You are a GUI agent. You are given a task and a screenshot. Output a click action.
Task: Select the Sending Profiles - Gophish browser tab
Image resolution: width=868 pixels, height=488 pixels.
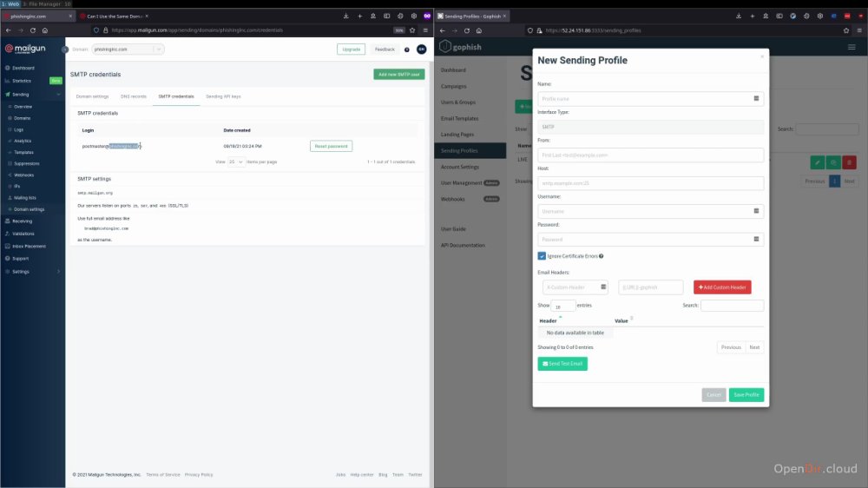coord(472,16)
